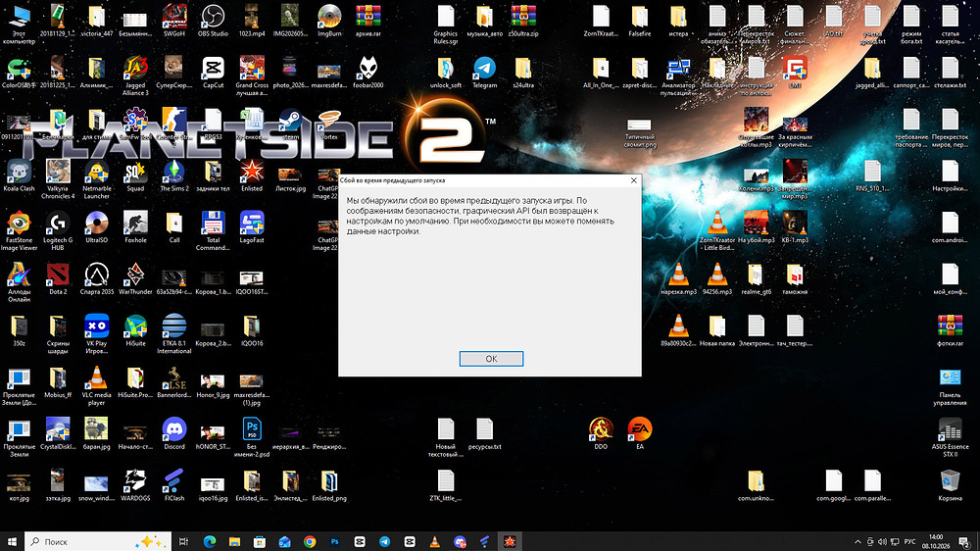Select the Total Commander shortcut

click(x=213, y=231)
